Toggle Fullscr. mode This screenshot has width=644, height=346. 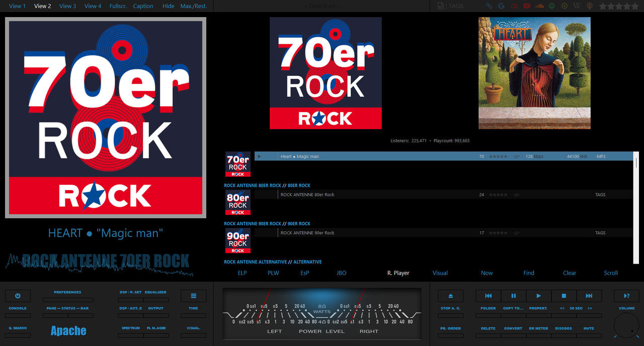(118, 6)
